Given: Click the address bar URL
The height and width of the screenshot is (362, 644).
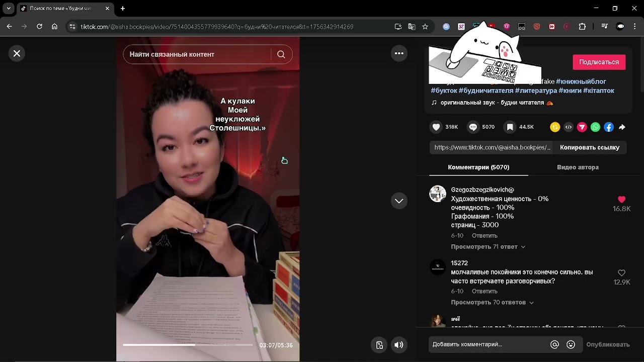Looking at the screenshot, I should (217, 27).
